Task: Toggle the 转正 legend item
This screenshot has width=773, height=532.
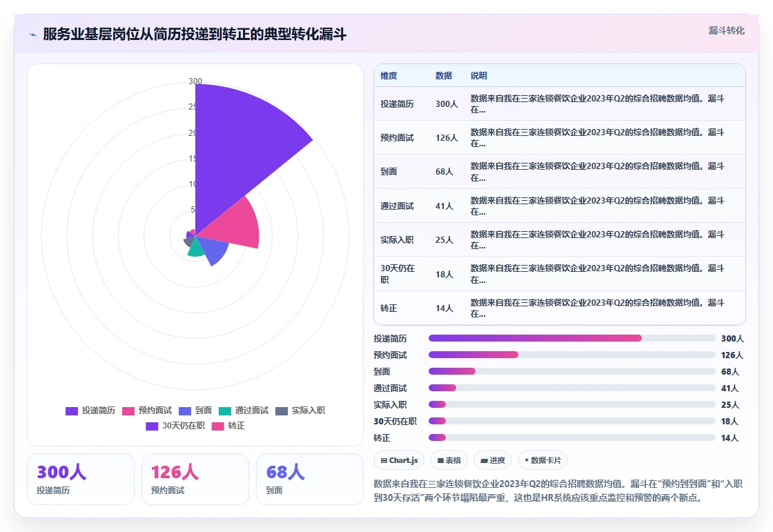Action: [228, 426]
